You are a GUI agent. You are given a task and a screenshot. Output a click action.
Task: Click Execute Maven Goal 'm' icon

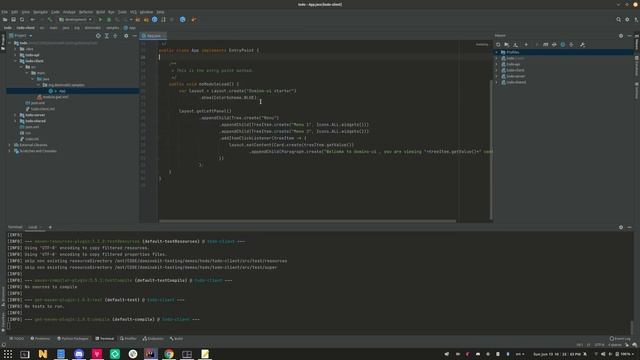545,44
